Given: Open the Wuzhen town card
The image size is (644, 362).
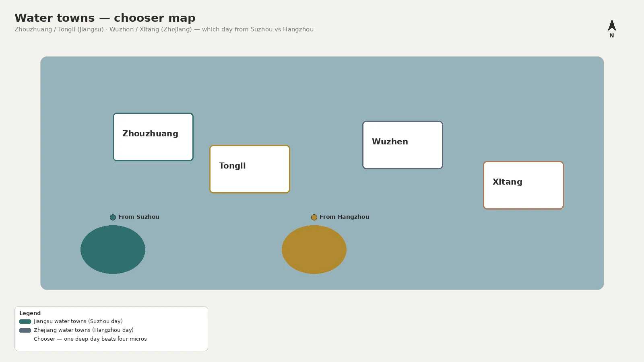Looking at the screenshot, I should (402, 145).
